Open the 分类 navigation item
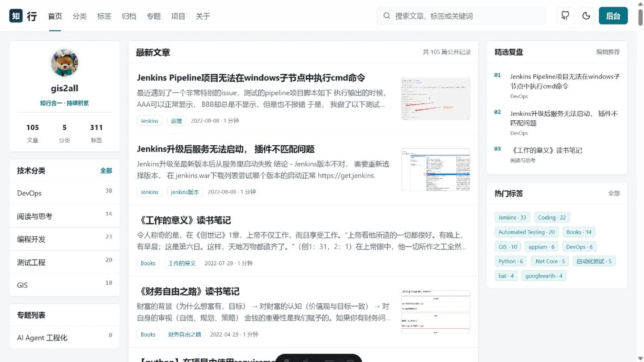Screen dimensions: 644x362 click(80, 16)
